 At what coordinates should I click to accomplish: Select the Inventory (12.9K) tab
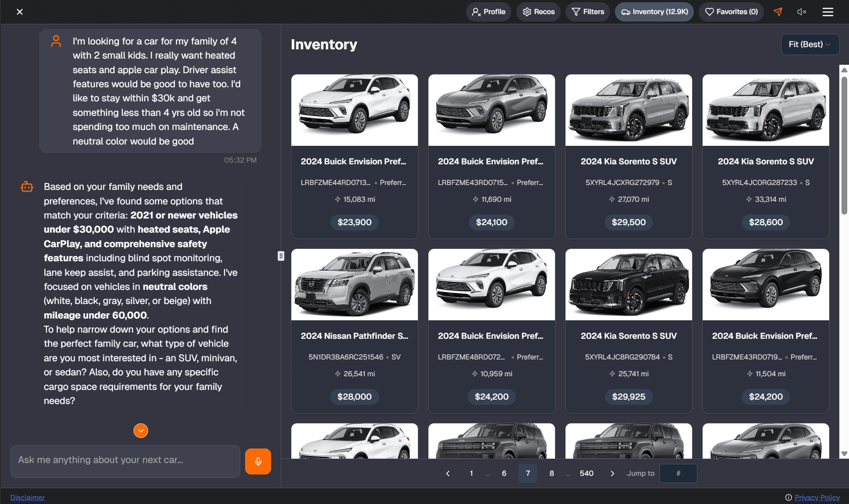pos(654,12)
